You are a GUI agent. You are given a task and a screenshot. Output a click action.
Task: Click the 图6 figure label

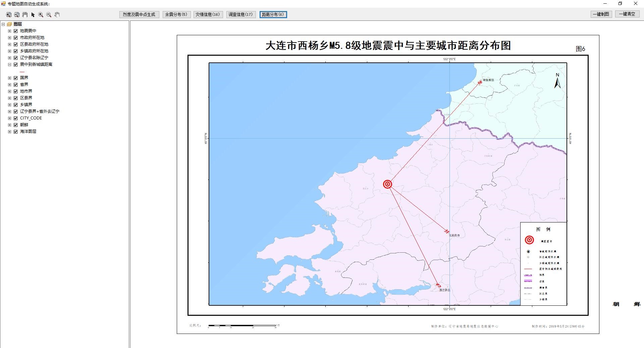(580, 49)
